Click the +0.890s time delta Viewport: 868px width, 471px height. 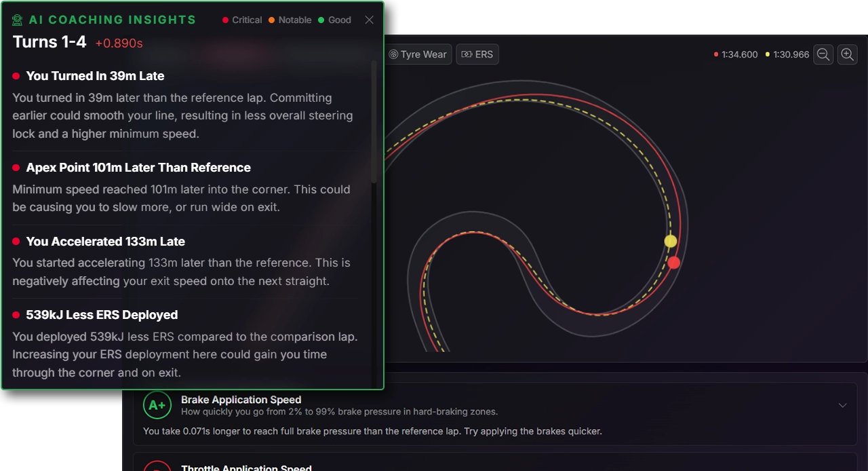click(x=119, y=43)
